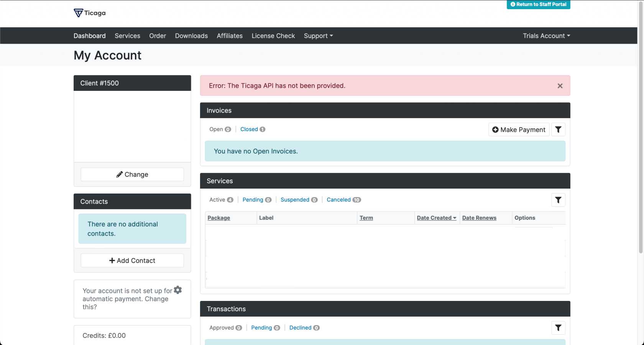Select the Open invoices tab

220,129
